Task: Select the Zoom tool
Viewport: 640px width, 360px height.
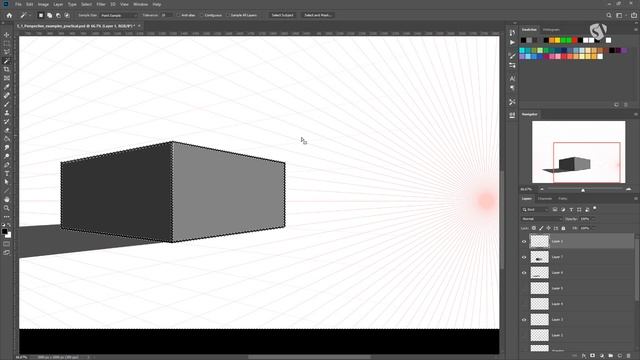Action: [7, 208]
